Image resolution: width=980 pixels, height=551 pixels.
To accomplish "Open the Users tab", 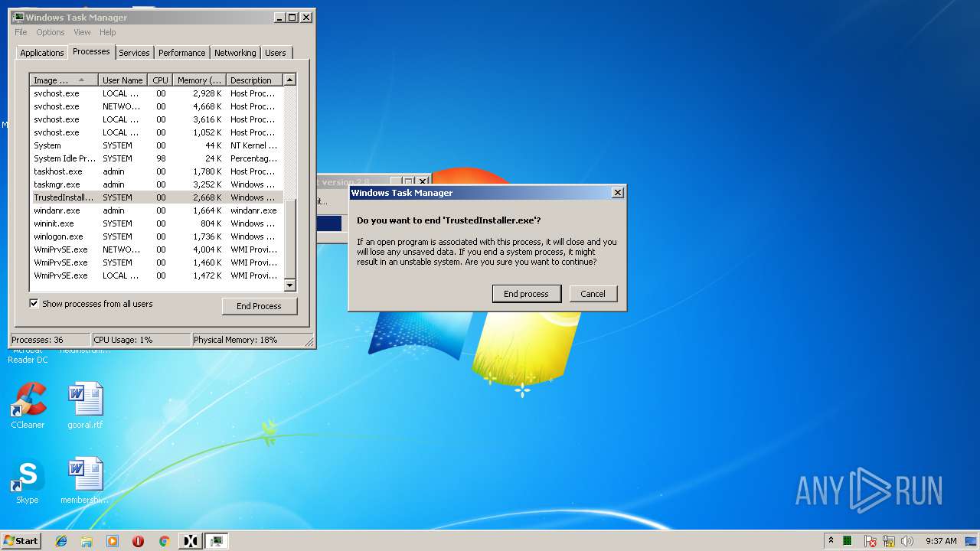I will tap(275, 53).
